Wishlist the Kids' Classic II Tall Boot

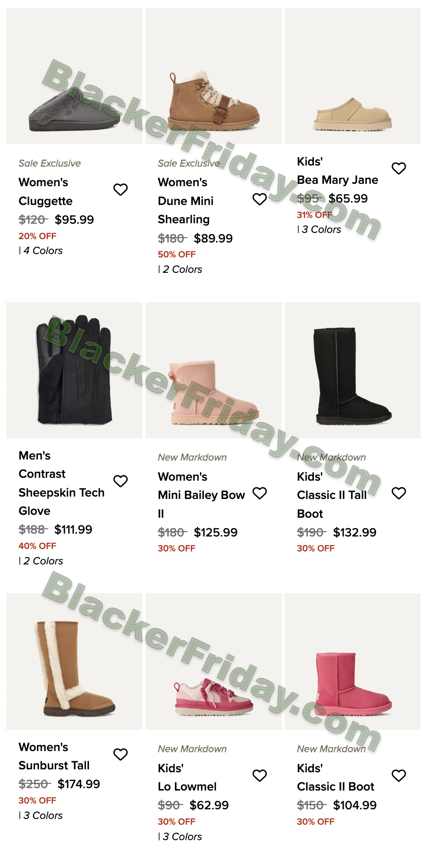(x=399, y=493)
